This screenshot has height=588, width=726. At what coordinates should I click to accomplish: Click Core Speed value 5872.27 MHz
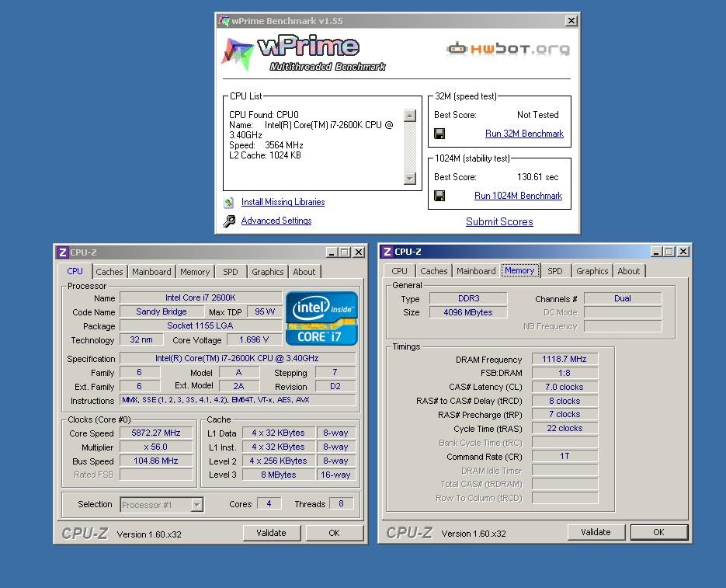[156, 433]
